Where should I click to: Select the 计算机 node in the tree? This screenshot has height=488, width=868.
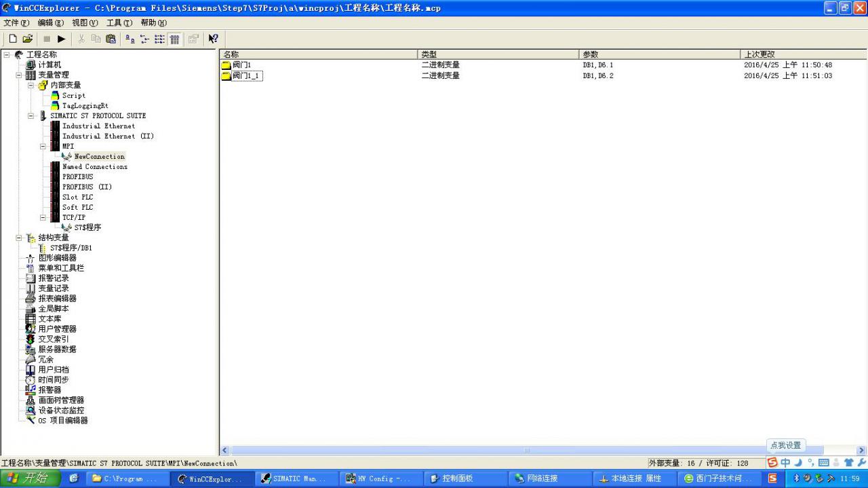coord(50,64)
